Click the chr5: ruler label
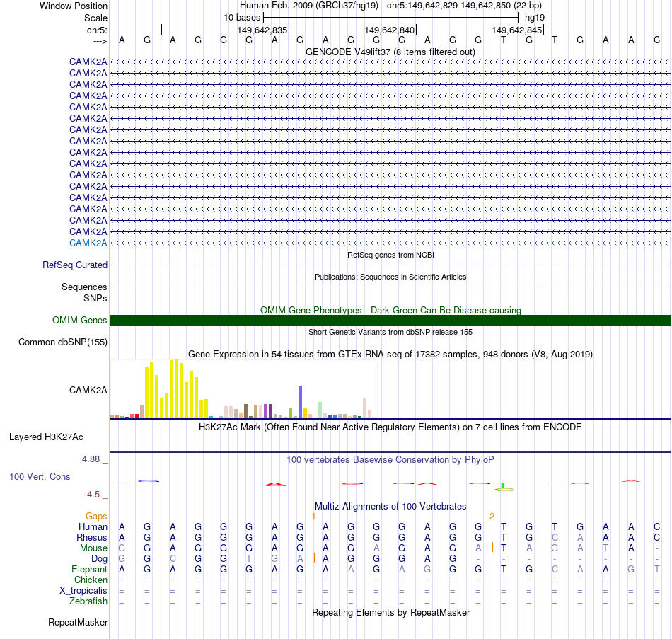Viewport: 672px width, 639px height. tap(97, 30)
